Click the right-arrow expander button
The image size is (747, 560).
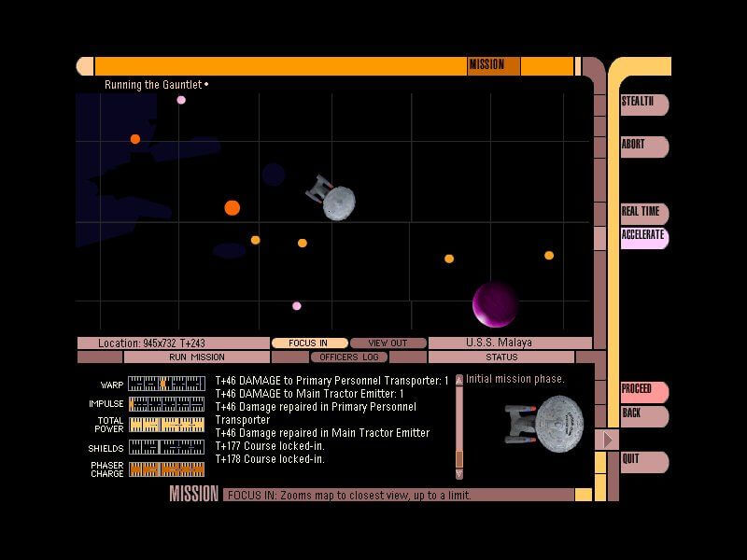pos(607,440)
